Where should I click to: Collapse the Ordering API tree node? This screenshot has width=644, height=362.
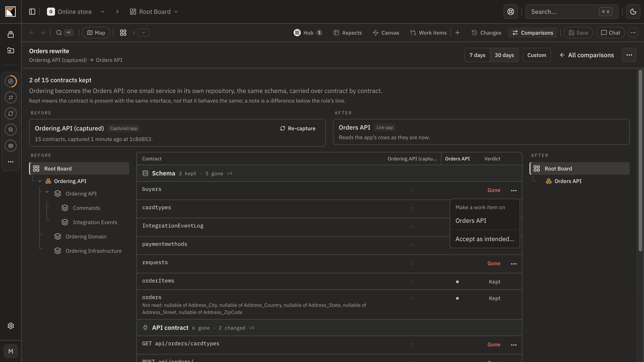point(47,192)
